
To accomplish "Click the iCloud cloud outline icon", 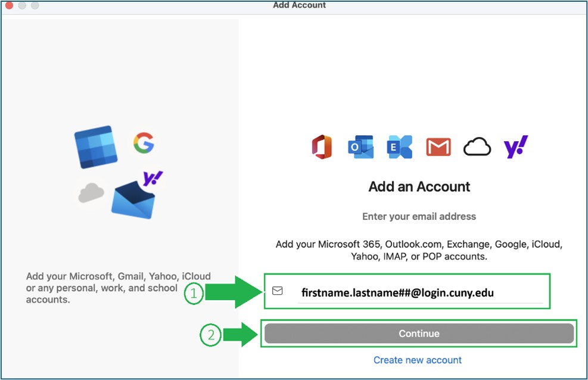I will [x=477, y=147].
